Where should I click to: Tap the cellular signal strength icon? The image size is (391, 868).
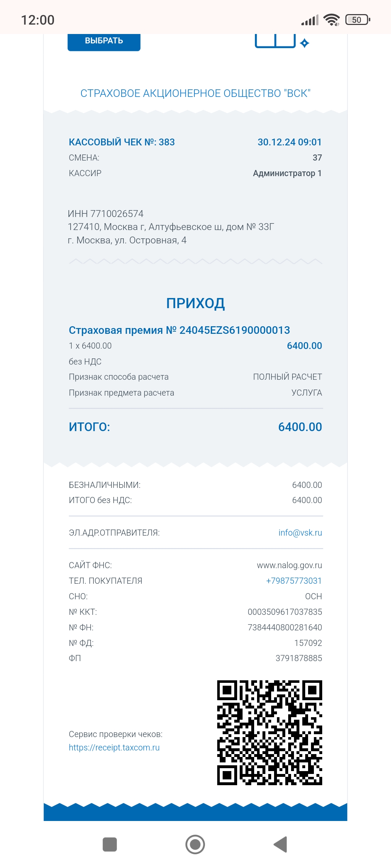pos(310,20)
